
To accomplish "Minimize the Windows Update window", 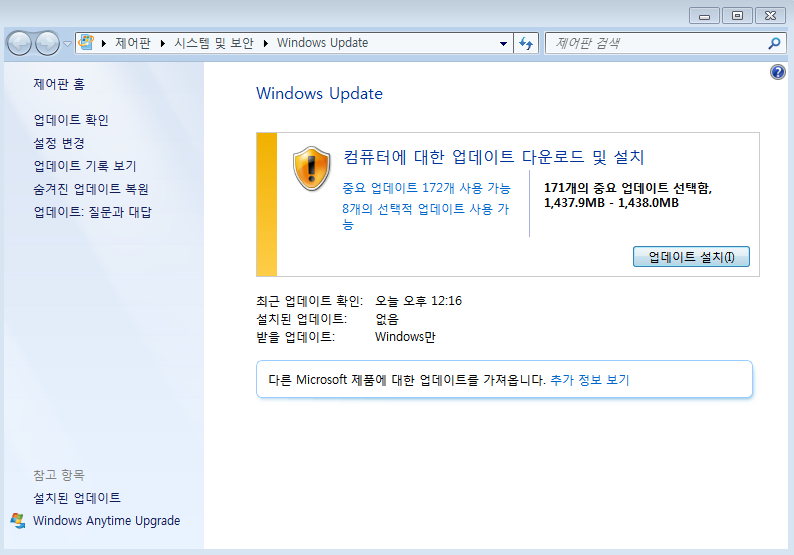I will pos(704,16).
